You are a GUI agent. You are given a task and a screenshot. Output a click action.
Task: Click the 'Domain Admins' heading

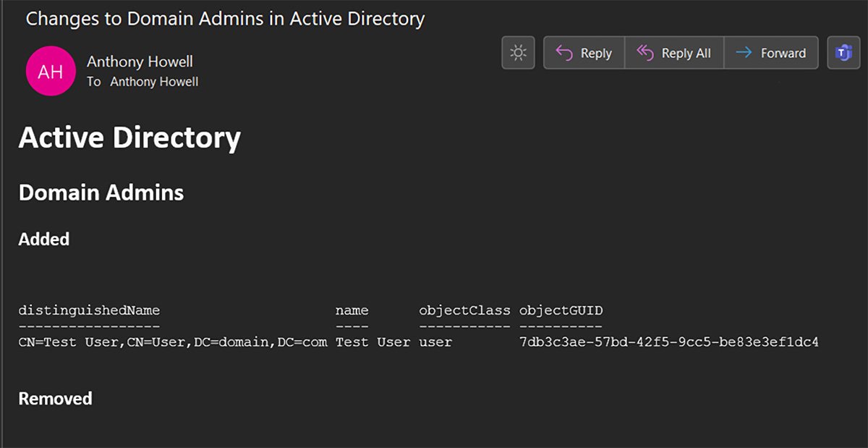pos(101,193)
